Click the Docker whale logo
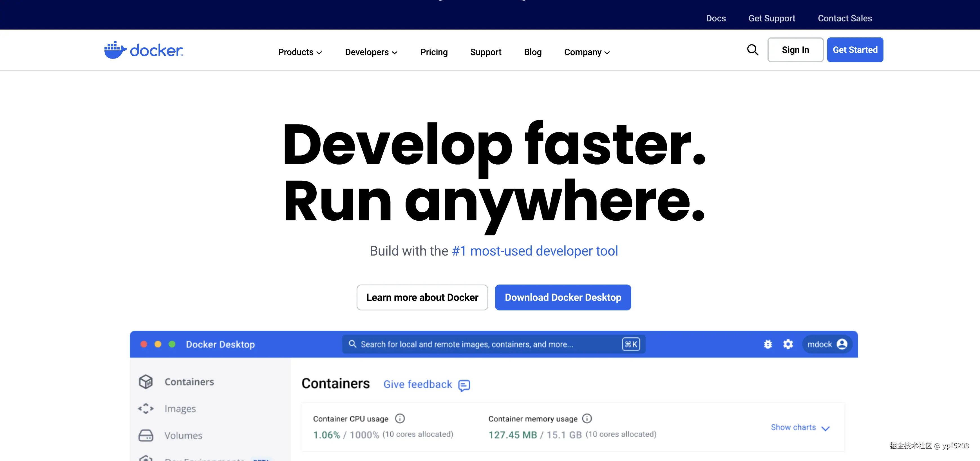Image resolution: width=980 pixels, height=461 pixels. point(115,50)
